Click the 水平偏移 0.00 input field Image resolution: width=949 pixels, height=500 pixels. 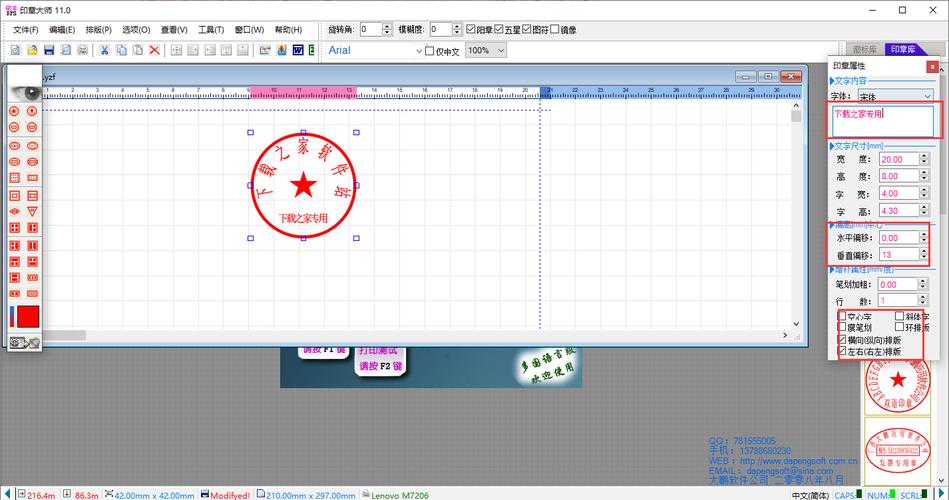tap(899, 238)
